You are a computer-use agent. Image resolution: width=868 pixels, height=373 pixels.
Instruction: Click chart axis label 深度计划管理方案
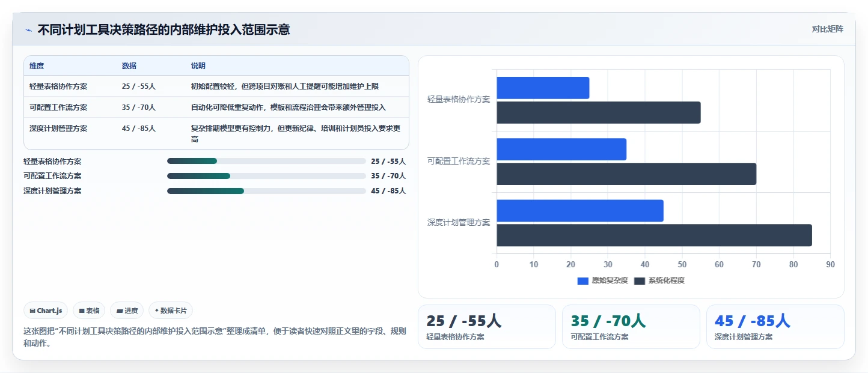(x=459, y=222)
